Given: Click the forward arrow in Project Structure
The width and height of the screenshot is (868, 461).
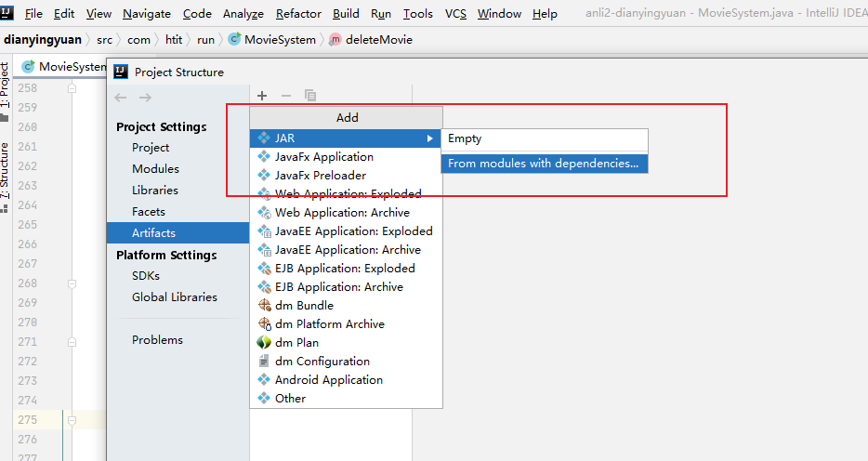Looking at the screenshot, I should pyautogui.click(x=145, y=98).
